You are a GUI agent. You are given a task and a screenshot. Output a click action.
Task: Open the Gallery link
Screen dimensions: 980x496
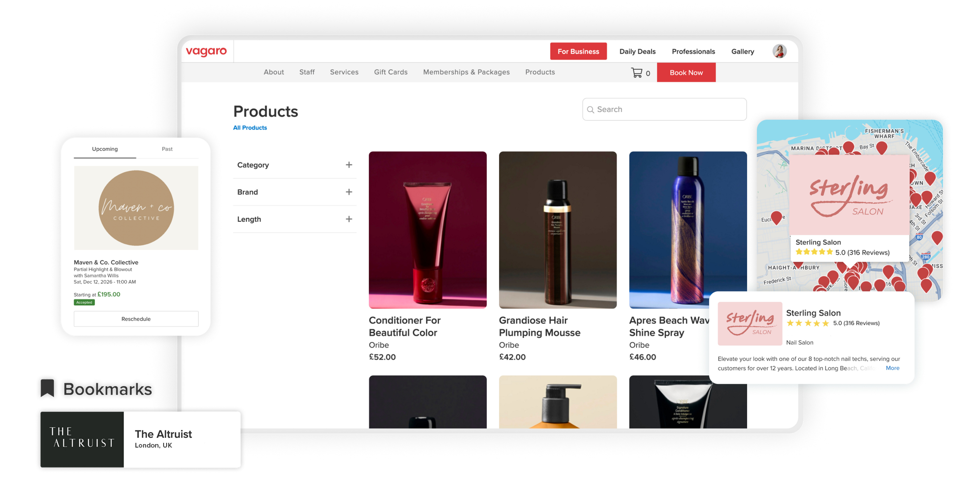[742, 51]
